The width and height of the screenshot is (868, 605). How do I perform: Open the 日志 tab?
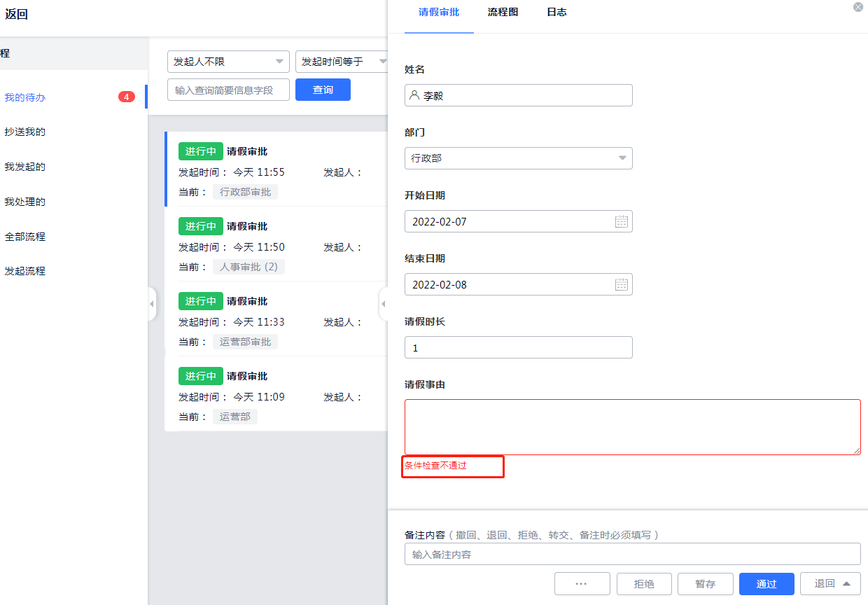point(556,12)
